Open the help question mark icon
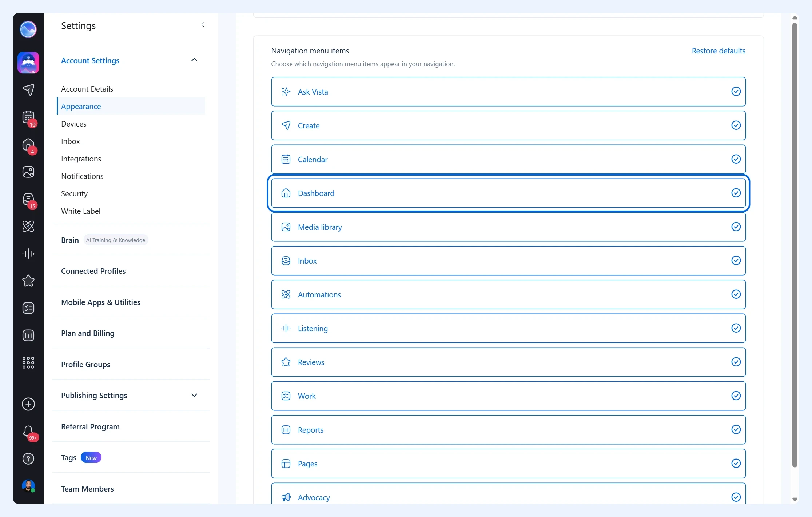This screenshot has height=517, width=812. pos(28,459)
